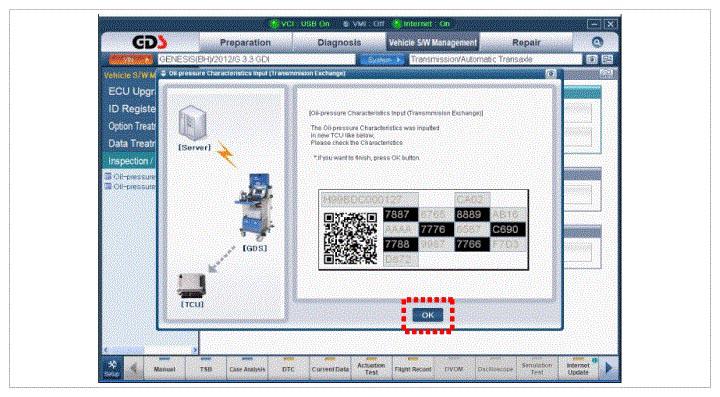Open the Oscilloscope tool

coord(495,368)
